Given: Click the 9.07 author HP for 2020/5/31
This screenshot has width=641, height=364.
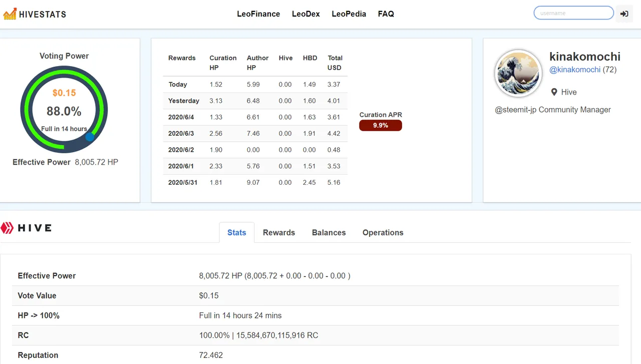Looking at the screenshot, I should [253, 182].
